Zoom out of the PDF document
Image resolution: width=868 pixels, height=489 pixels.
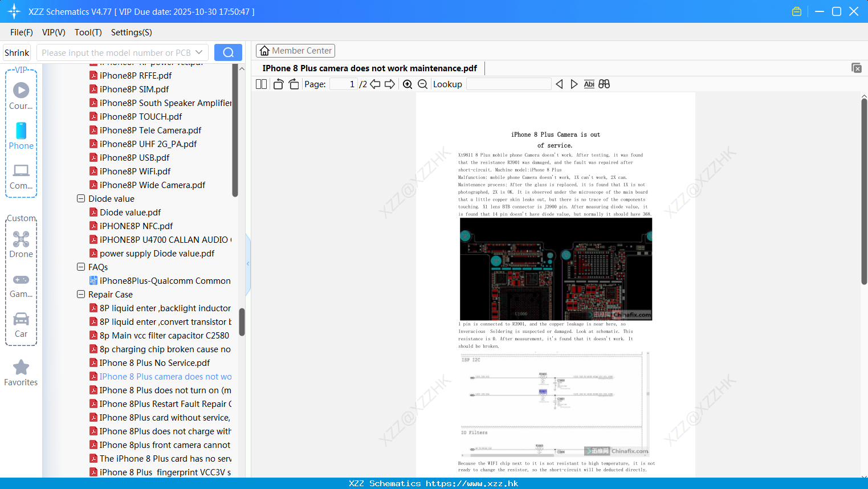[422, 84]
